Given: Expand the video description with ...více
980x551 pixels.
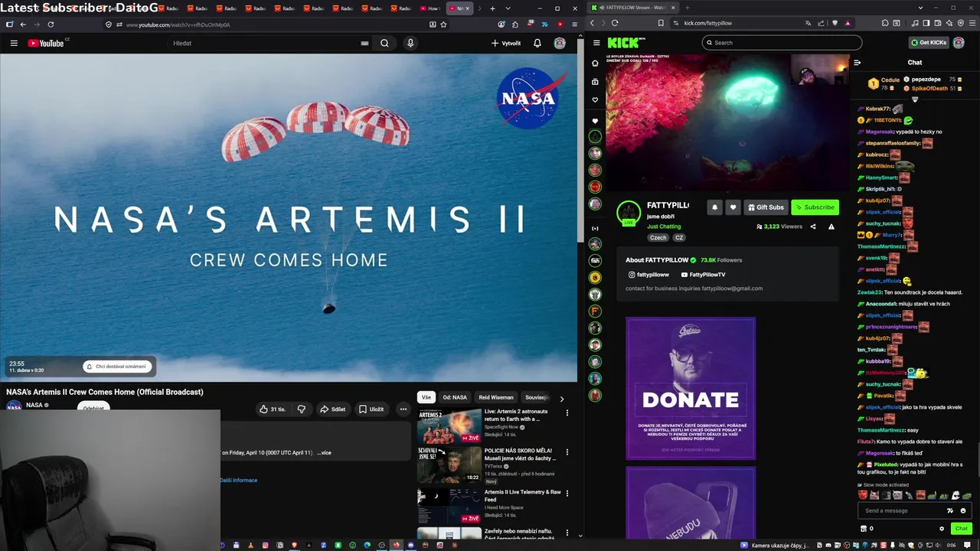Looking at the screenshot, I should pyautogui.click(x=325, y=453).
